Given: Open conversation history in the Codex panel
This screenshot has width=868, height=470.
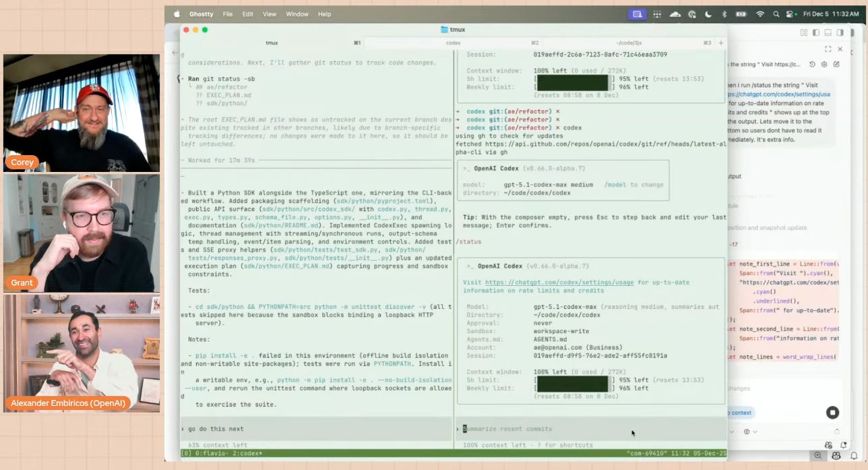Looking at the screenshot, I should (x=812, y=64).
